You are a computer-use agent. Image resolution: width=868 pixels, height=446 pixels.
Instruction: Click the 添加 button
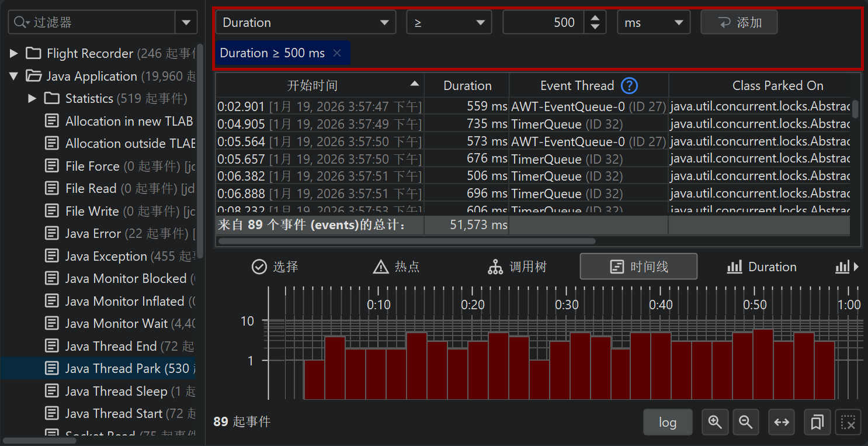[739, 23]
